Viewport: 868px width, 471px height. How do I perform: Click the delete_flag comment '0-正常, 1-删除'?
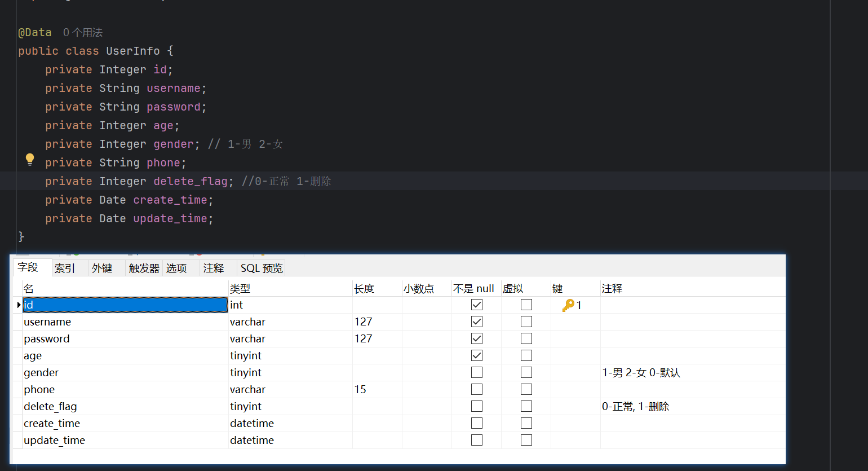(x=635, y=407)
